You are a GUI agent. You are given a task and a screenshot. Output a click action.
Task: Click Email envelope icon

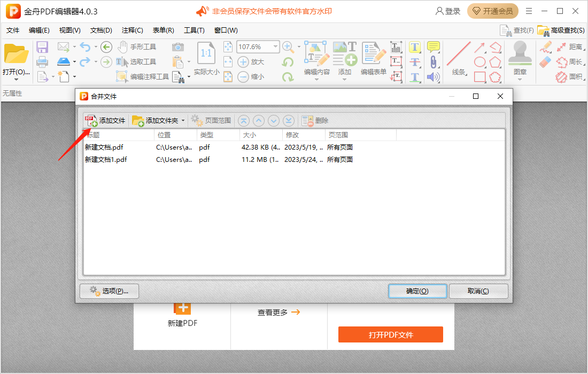pyautogui.click(x=64, y=47)
